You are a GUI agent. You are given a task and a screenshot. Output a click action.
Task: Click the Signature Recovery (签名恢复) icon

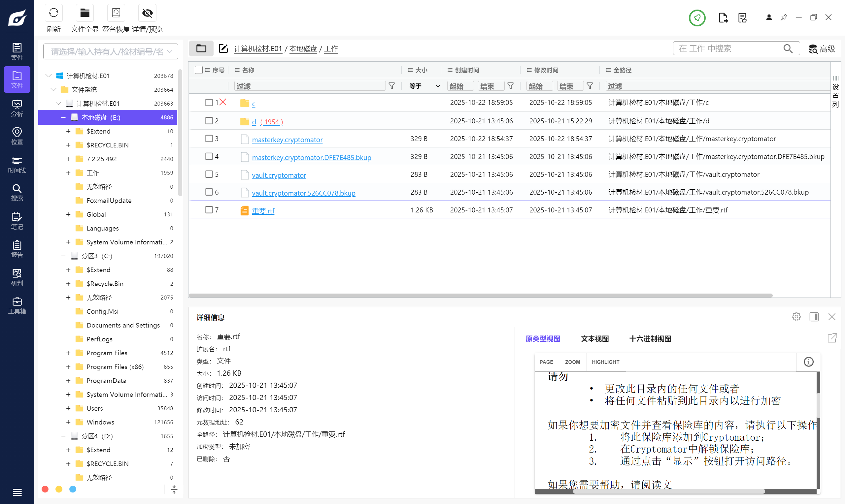coord(116,13)
